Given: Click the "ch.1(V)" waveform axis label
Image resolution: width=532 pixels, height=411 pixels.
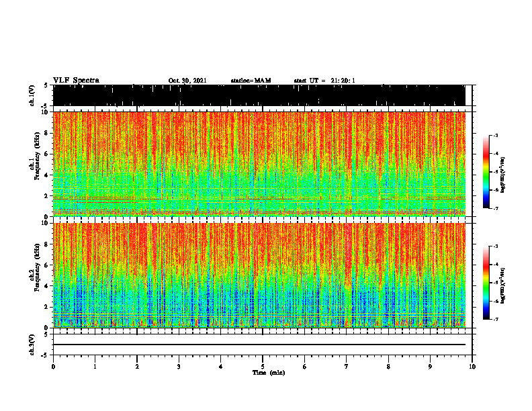Looking at the screenshot, I should click(x=32, y=95).
